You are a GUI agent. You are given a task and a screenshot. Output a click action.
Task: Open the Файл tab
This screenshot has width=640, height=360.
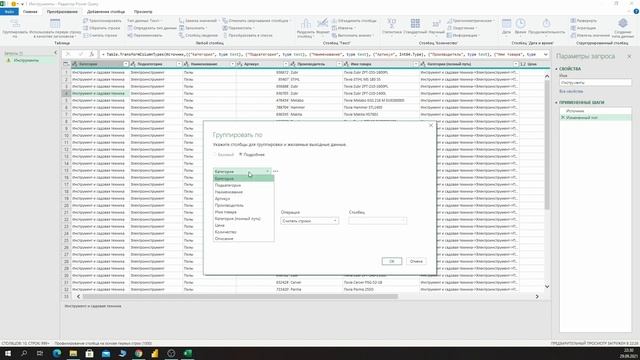9,12
